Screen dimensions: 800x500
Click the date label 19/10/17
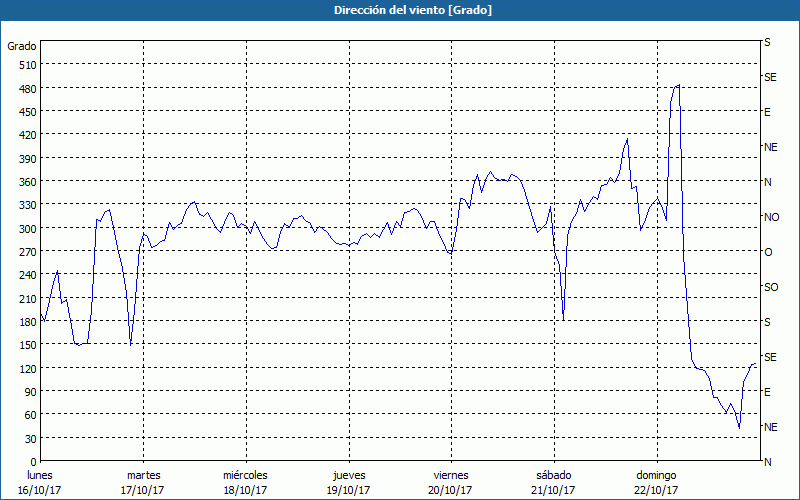347,490
